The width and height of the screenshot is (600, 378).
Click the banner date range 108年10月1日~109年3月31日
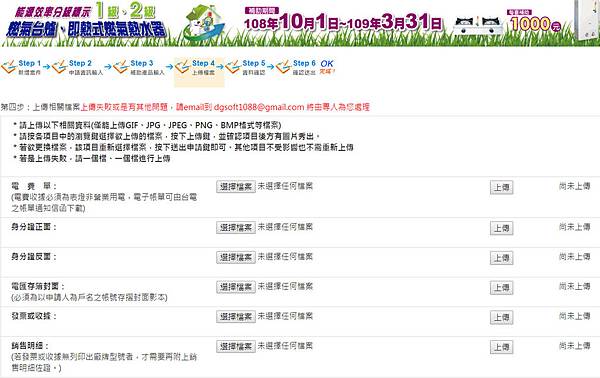(343, 22)
